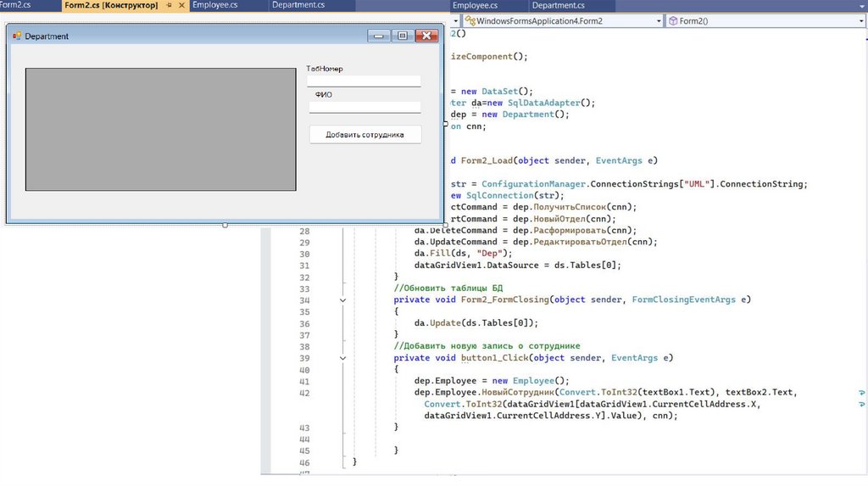The height and width of the screenshot is (487, 868).
Task: Open the right-side Employee.cs tab
Action: [475, 6]
